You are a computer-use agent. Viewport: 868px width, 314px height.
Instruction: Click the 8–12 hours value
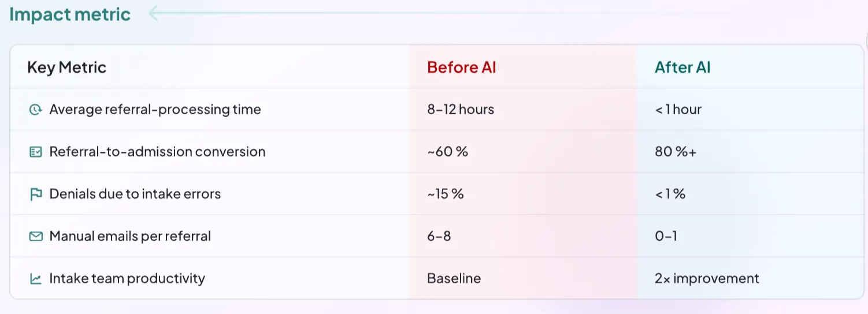(x=461, y=110)
